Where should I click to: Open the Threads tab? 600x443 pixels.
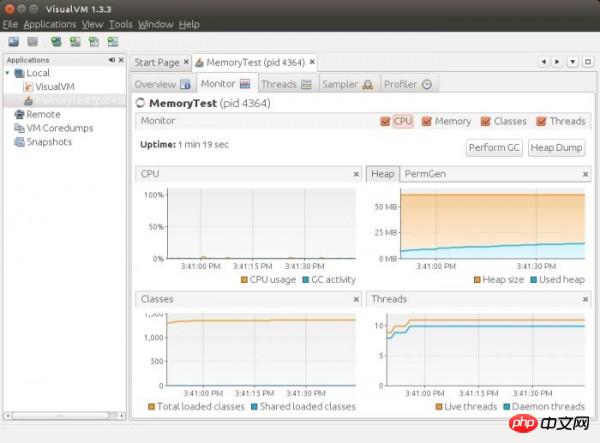coord(286,84)
